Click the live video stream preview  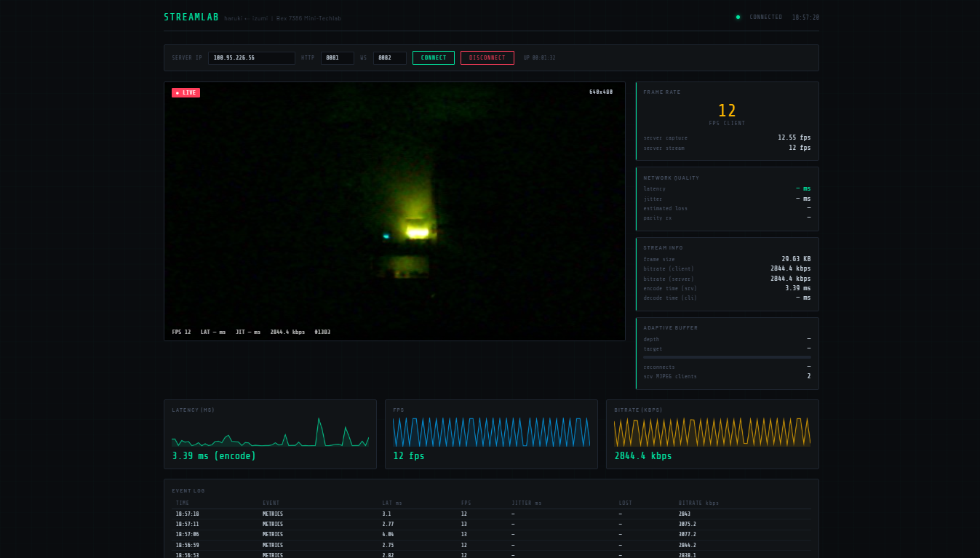point(394,211)
